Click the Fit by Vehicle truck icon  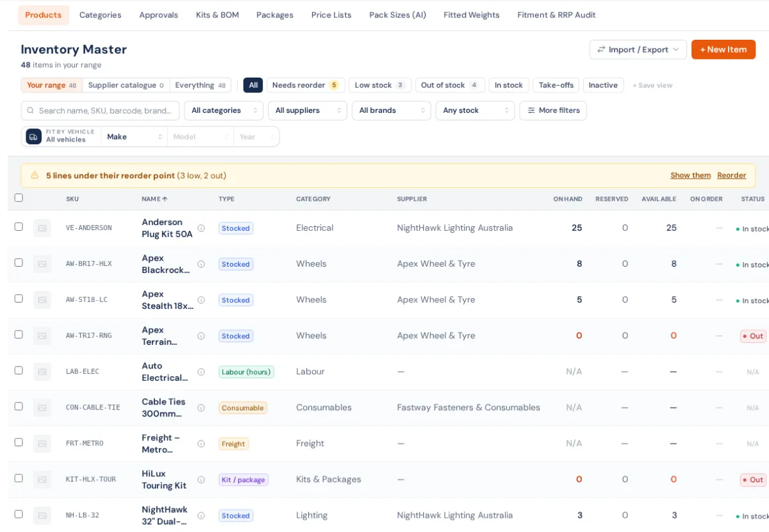coord(33,137)
